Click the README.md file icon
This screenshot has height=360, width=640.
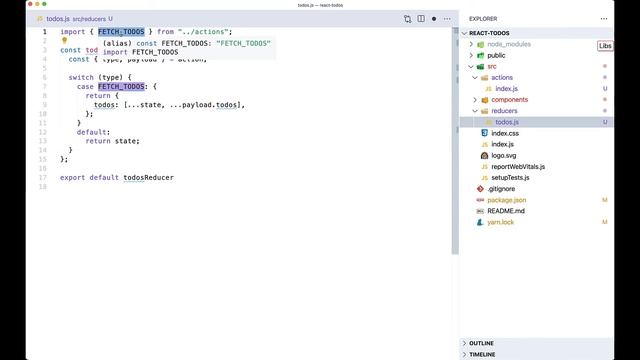click(480, 211)
